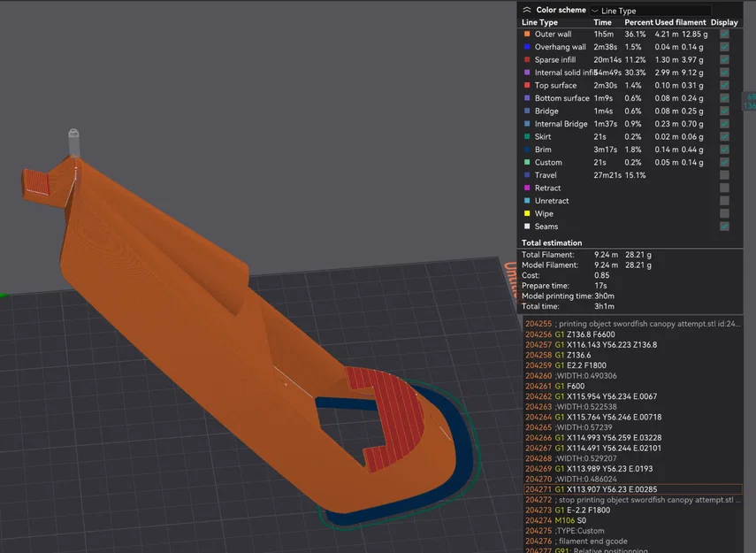The height and width of the screenshot is (553, 756).
Task: Click the Overhang wall blue swatch
Action: click(x=527, y=47)
